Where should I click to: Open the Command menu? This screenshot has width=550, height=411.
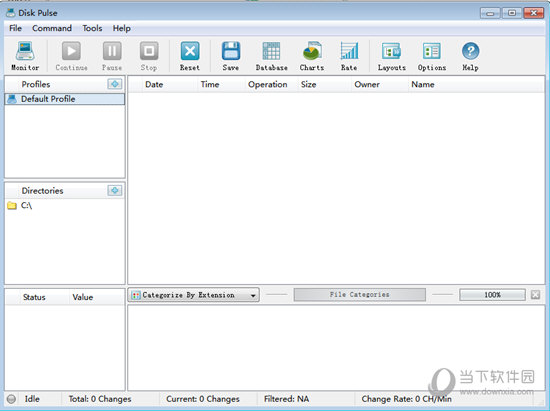coord(52,28)
